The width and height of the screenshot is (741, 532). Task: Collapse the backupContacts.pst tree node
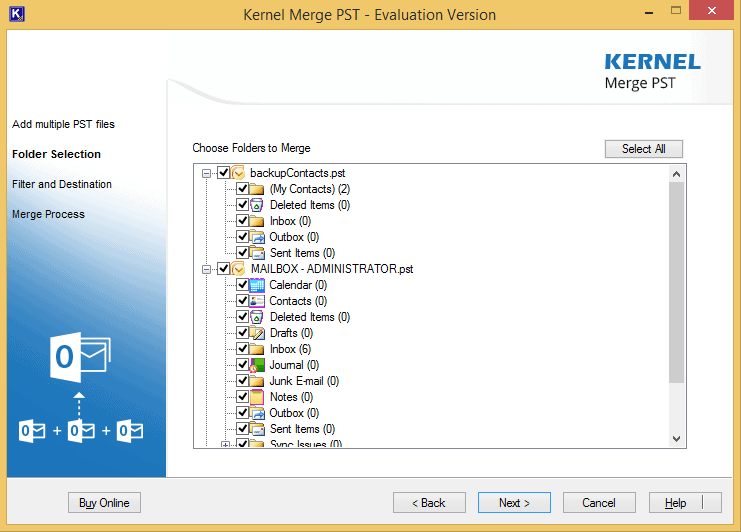(x=206, y=173)
